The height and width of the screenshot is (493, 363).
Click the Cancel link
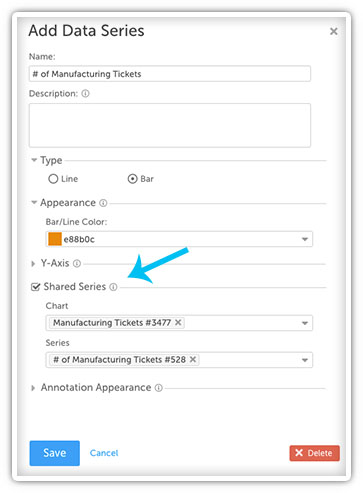pyautogui.click(x=104, y=453)
